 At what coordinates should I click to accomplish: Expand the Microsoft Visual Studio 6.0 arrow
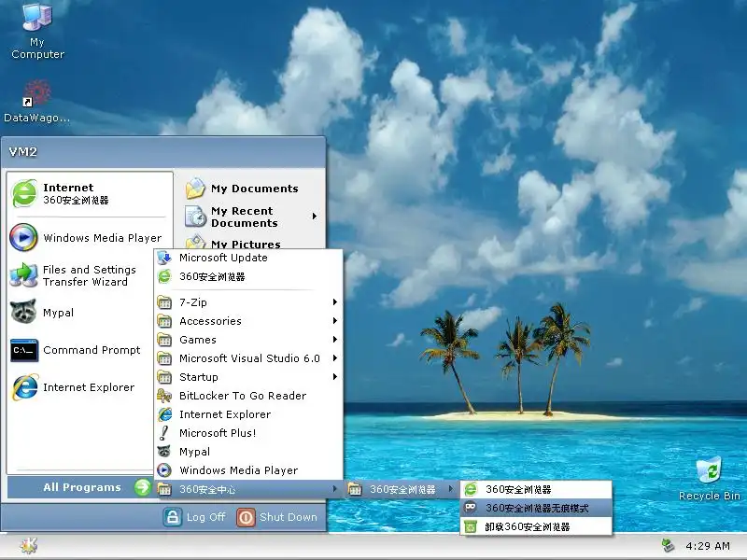tap(335, 357)
